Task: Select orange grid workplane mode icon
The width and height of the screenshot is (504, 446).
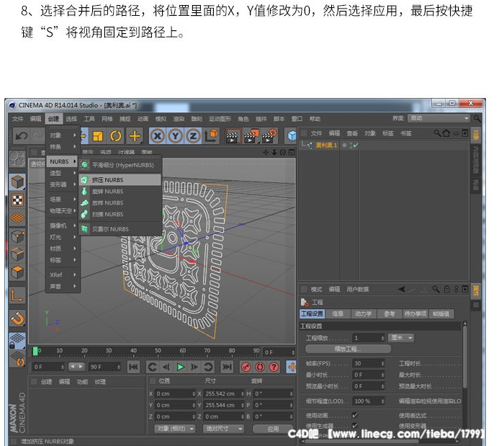Action: [x=17, y=218]
